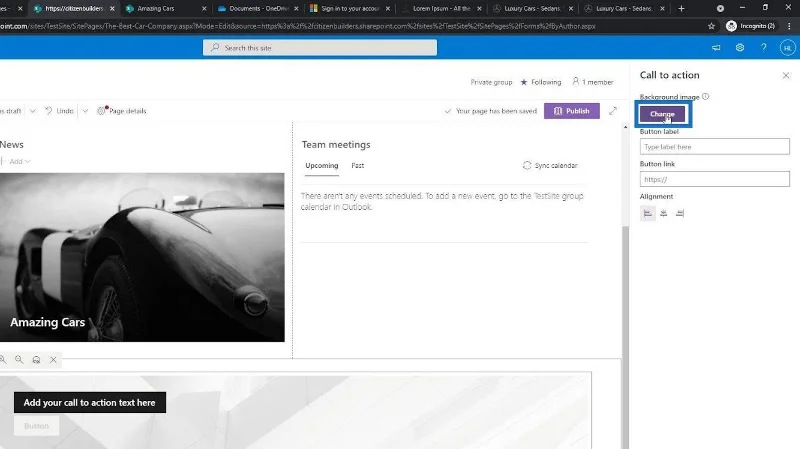Click the background image info icon

(x=705, y=96)
